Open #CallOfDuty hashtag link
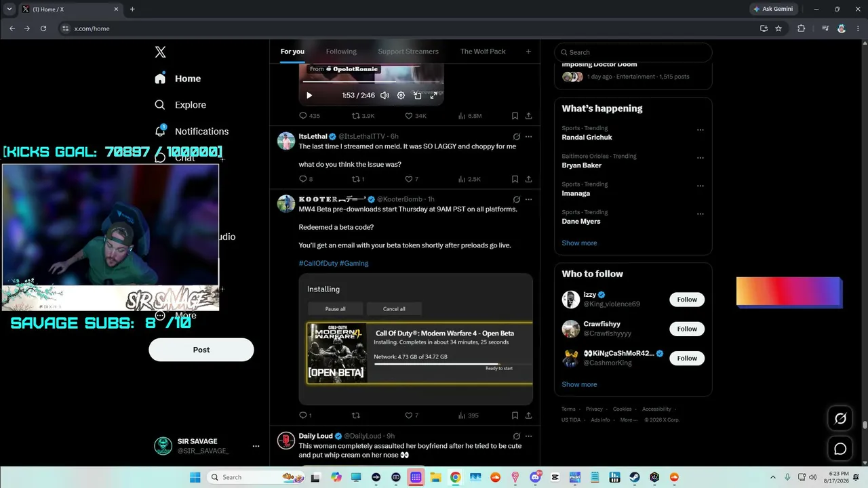 (318, 263)
